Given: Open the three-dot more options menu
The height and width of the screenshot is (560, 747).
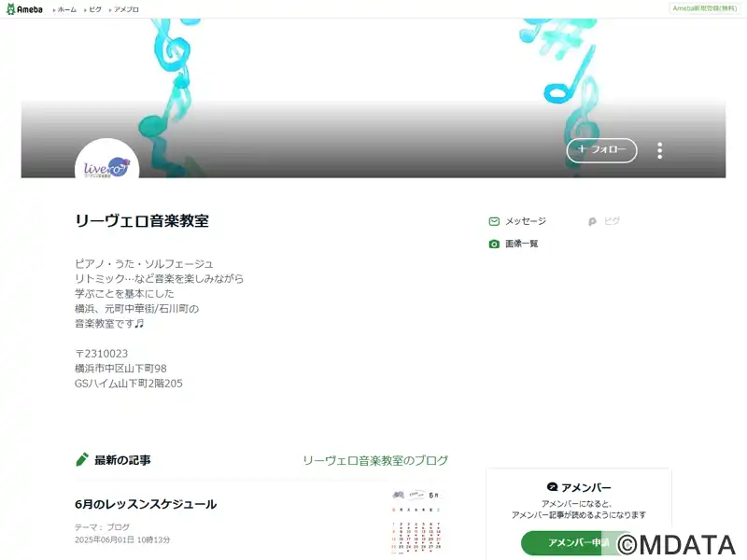Looking at the screenshot, I should click(659, 150).
